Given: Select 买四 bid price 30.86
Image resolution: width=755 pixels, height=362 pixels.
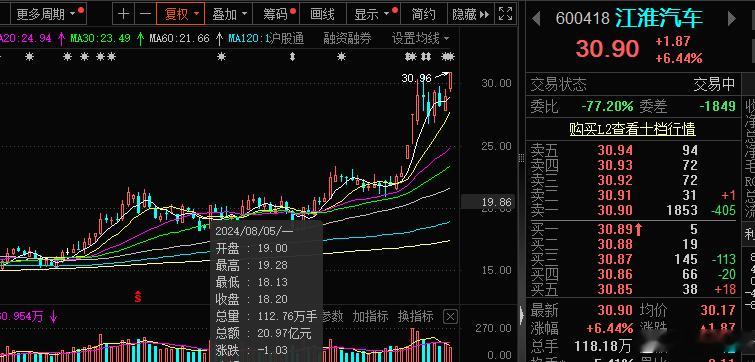Looking at the screenshot, I should 615,274.
